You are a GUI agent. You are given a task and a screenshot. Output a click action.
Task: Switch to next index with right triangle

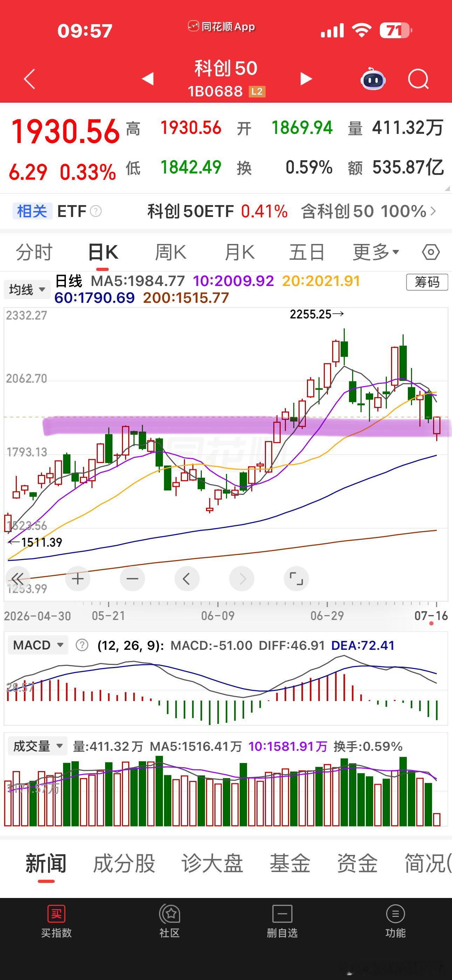[306, 79]
